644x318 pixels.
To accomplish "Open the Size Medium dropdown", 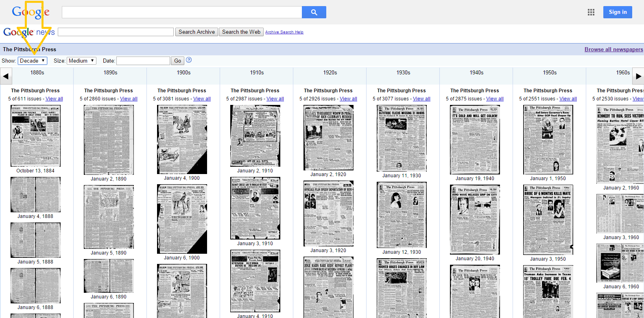I will [x=81, y=61].
